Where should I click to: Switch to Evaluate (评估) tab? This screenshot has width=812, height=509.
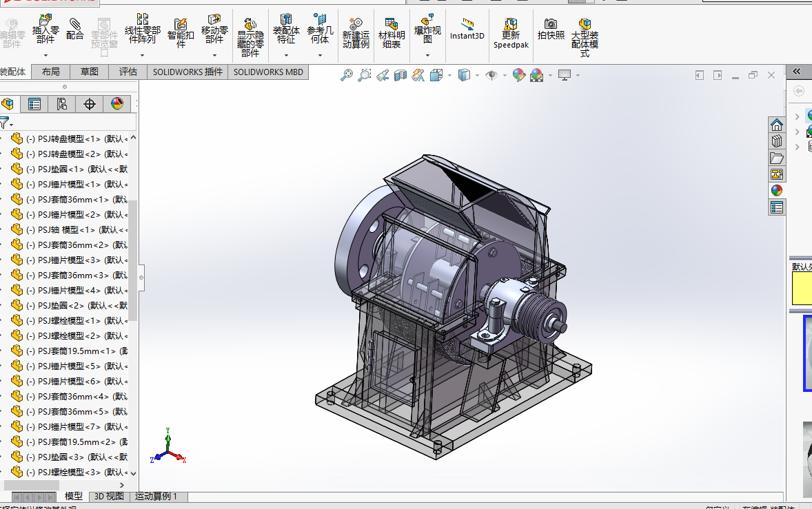click(x=128, y=72)
